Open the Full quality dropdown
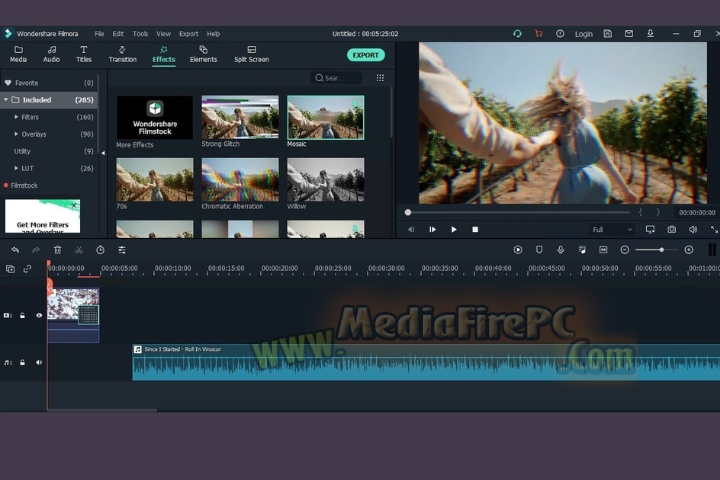Image resolution: width=720 pixels, height=480 pixels. pyautogui.click(x=612, y=229)
